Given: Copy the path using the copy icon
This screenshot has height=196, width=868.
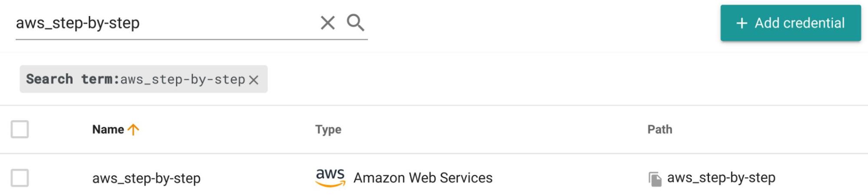Looking at the screenshot, I should 655,179.
